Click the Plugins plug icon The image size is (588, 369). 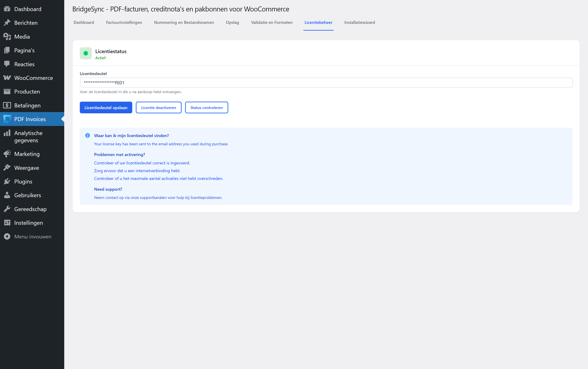pos(7,181)
